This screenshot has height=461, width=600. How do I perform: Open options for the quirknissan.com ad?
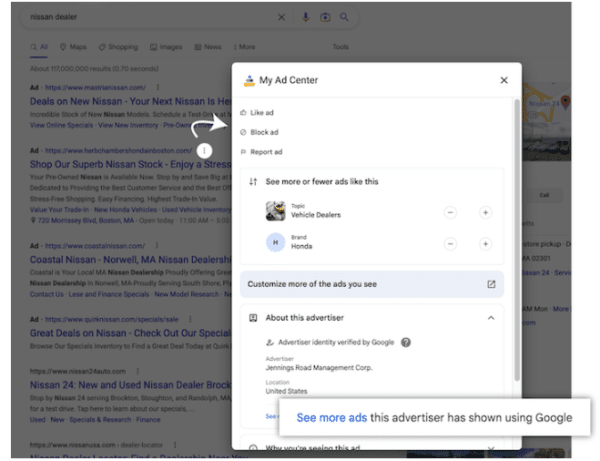pyautogui.click(x=190, y=319)
